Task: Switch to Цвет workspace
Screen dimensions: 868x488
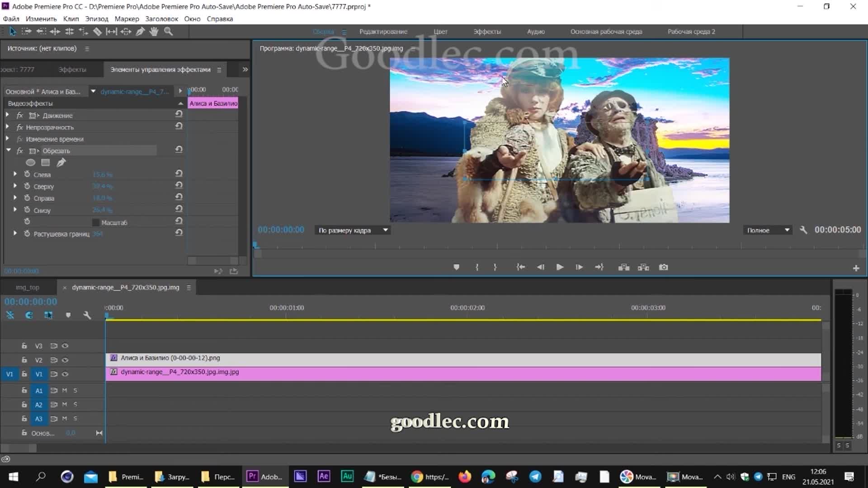Action: [440, 32]
